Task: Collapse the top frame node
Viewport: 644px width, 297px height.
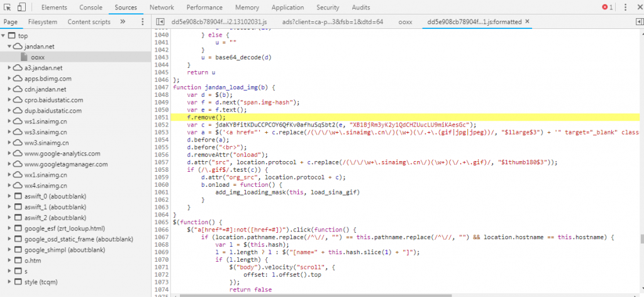Action: pyautogui.click(x=4, y=36)
